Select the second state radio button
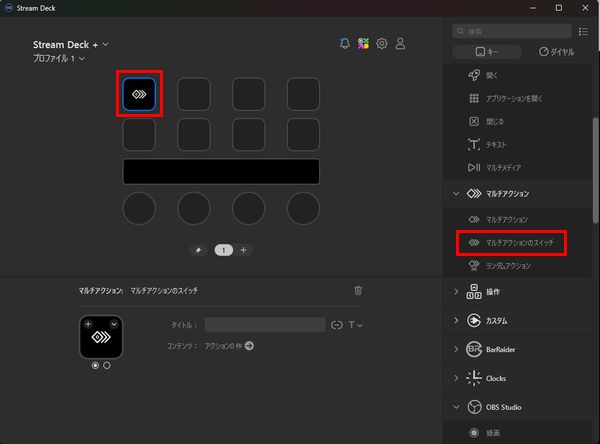The width and height of the screenshot is (600, 444). pos(107,366)
